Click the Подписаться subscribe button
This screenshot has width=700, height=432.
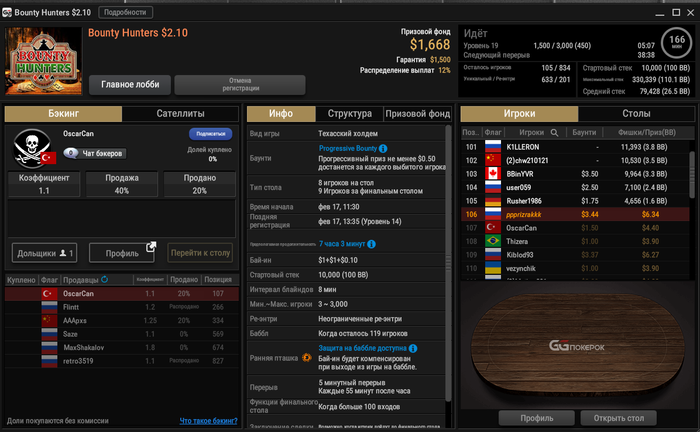[x=211, y=134]
